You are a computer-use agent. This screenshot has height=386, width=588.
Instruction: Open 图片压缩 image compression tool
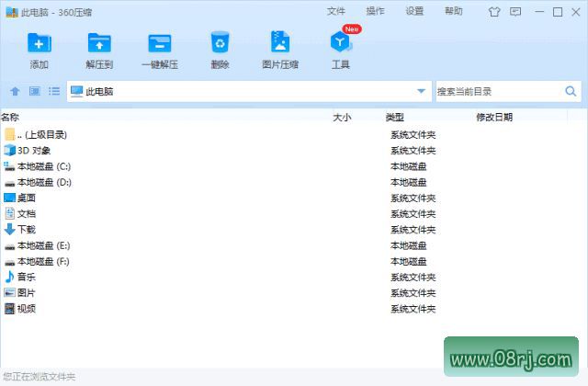coord(280,41)
